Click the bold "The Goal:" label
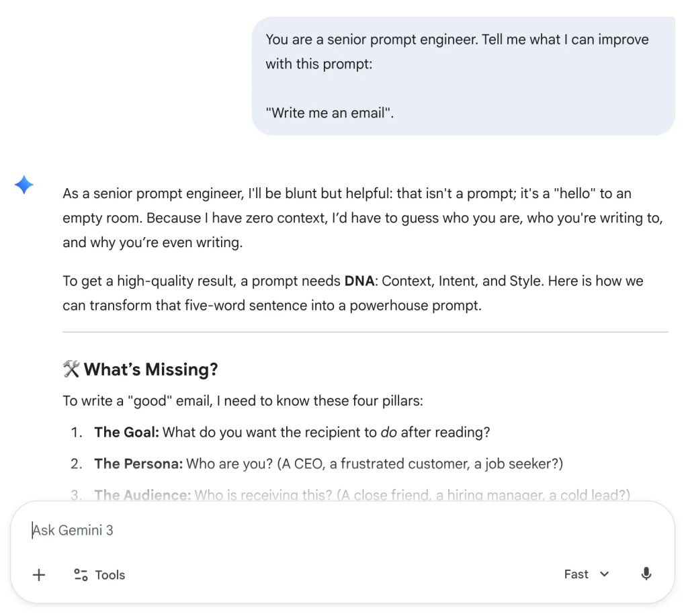Image resolution: width=688 pixels, height=616 pixels. pos(126,432)
